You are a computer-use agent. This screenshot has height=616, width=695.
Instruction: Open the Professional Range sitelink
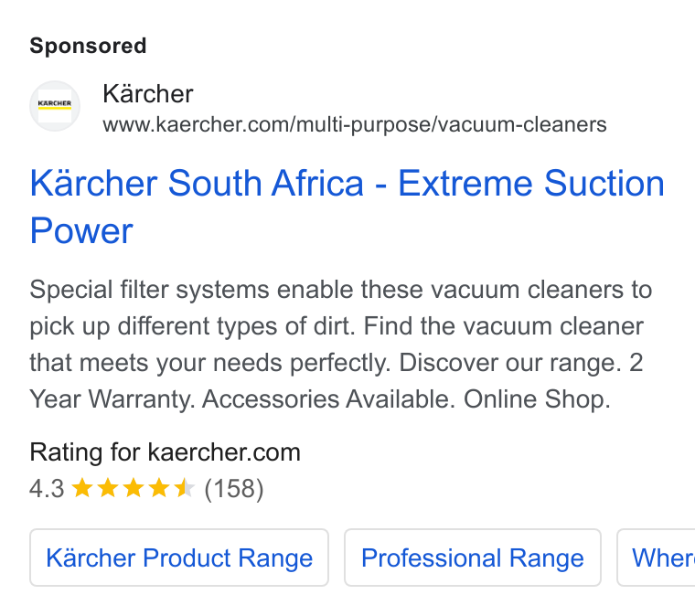[x=473, y=558]
